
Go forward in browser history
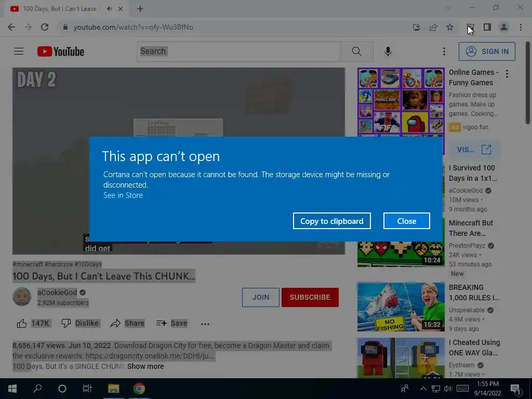tap(28, 27)
